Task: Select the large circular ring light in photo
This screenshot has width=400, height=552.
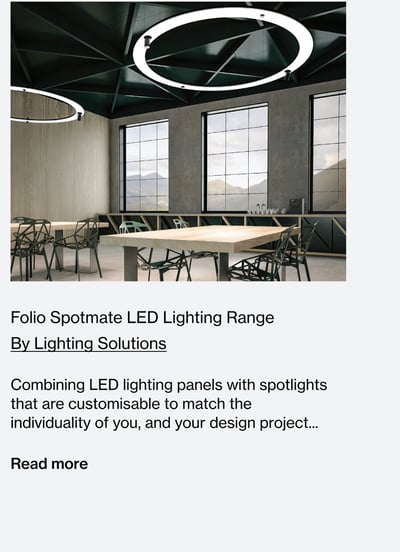Action: [x=223, y=49]
